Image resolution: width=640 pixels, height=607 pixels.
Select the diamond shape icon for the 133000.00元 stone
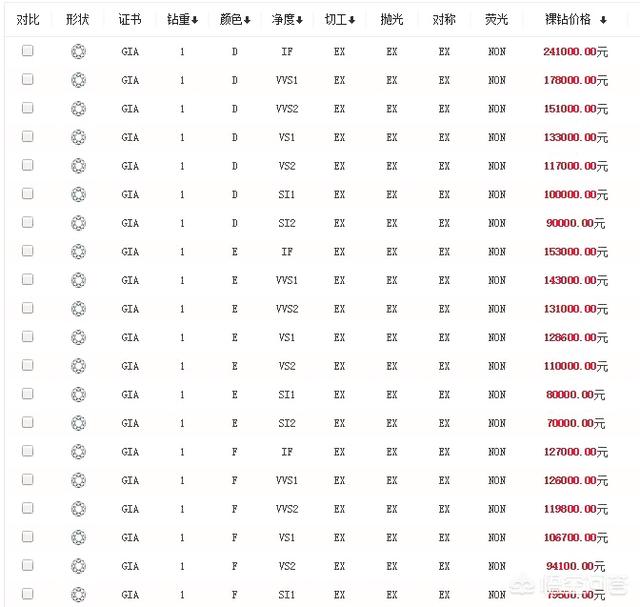point(78,137)
